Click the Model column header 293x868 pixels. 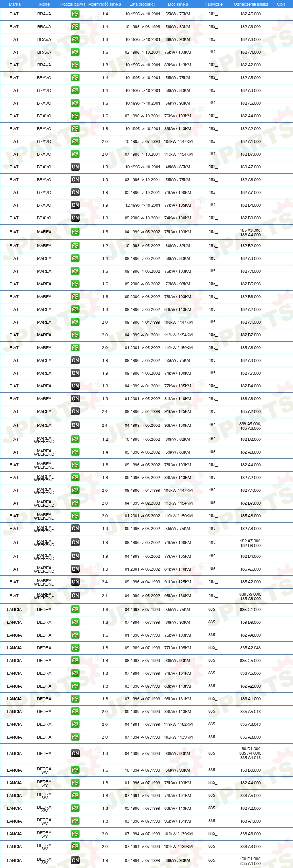click(45, 4)
